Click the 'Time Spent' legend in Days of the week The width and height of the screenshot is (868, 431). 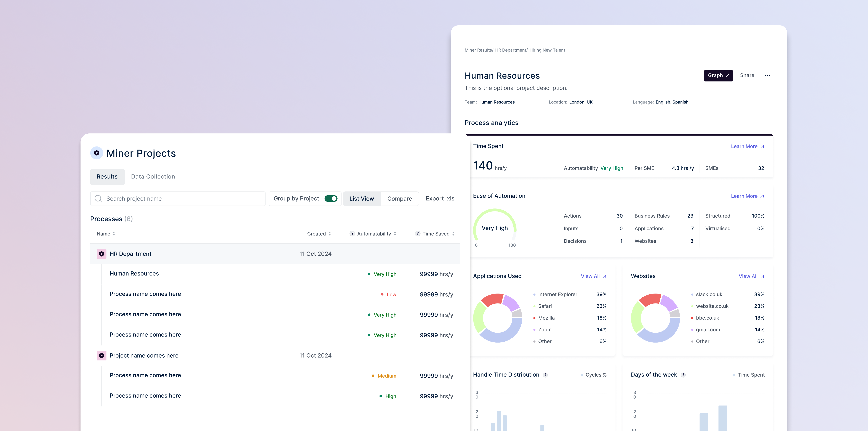[x=751, y=375]
